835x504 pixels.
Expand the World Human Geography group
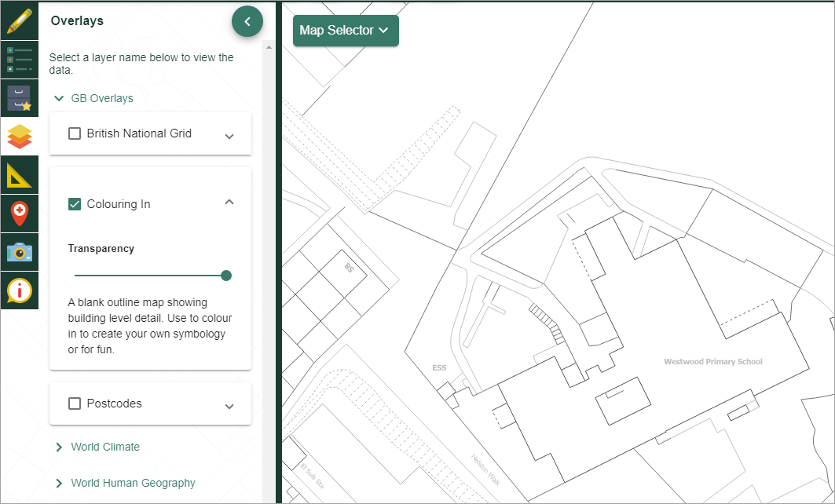click(59, 483)
